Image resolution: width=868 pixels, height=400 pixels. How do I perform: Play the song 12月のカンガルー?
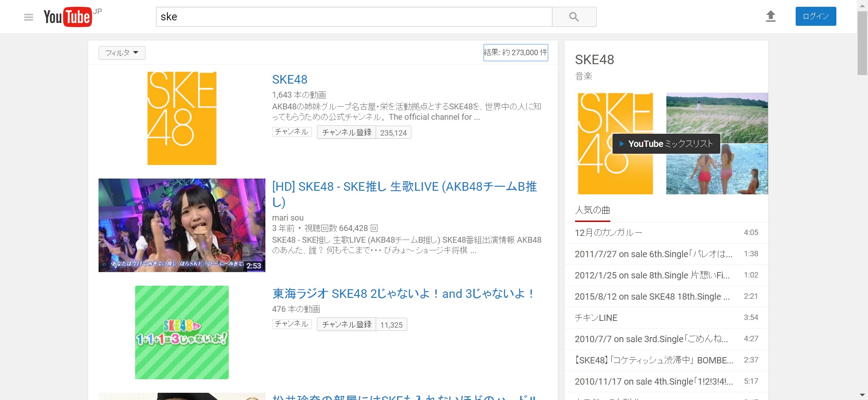point(666,233)
